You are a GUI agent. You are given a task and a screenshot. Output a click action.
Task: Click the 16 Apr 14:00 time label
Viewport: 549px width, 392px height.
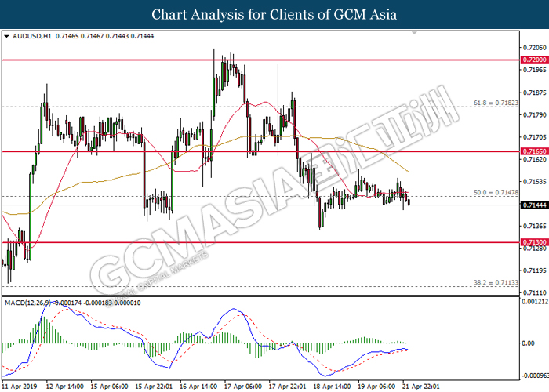pos(198,387)
